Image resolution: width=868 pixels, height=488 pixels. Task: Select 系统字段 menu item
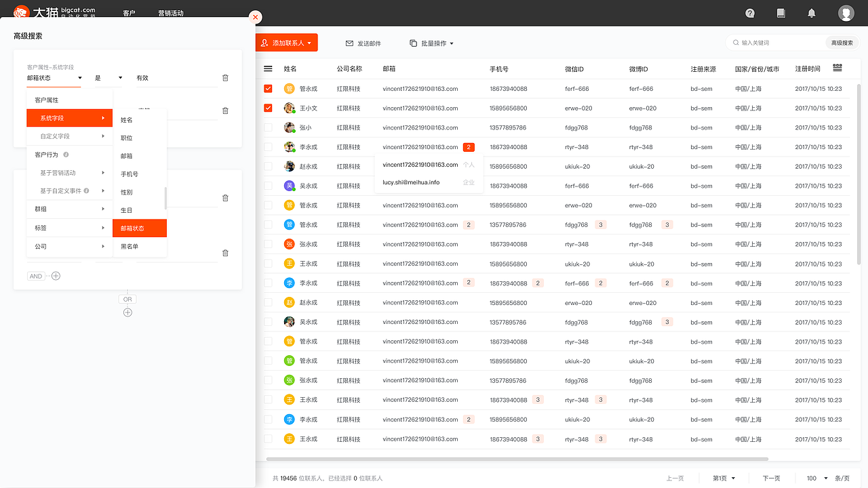pos(69,118)
